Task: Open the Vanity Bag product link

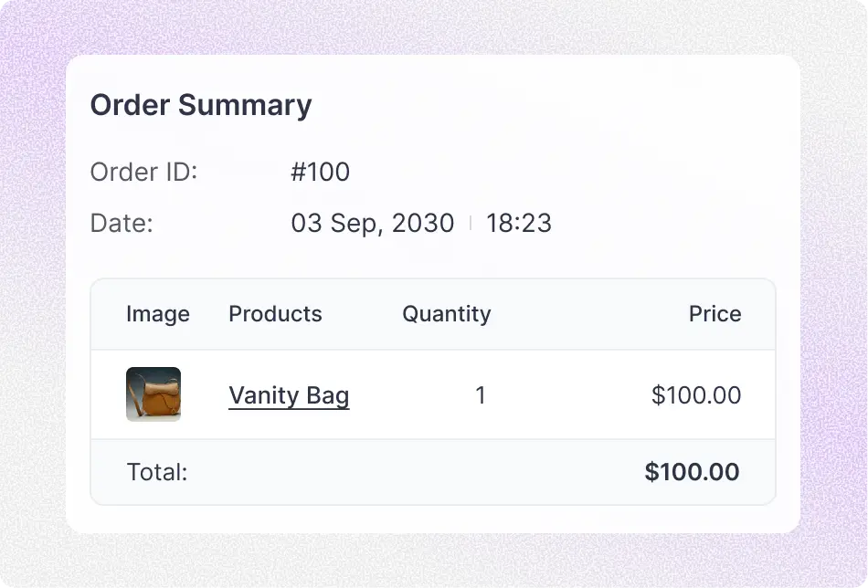Action: coord(289,395)
